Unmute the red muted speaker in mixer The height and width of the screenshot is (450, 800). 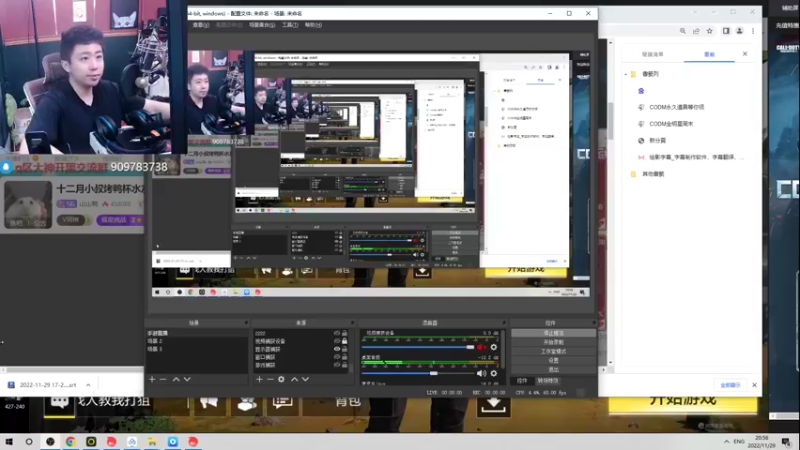(x=482, y=347)
